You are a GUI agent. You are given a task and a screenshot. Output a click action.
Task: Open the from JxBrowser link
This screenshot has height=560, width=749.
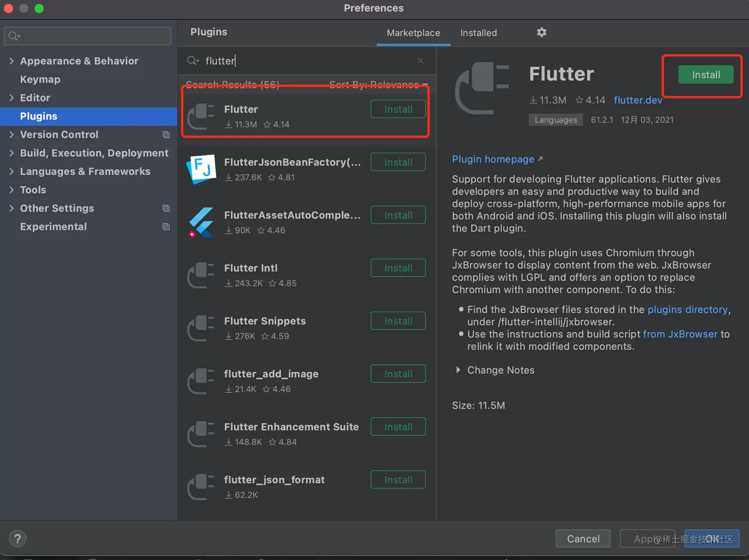680,334
